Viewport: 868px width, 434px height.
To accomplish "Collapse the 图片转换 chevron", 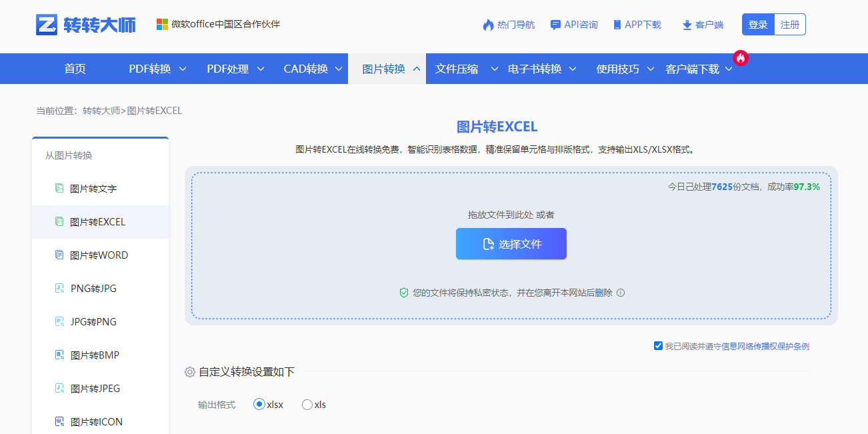I will (x=417, y=69).
